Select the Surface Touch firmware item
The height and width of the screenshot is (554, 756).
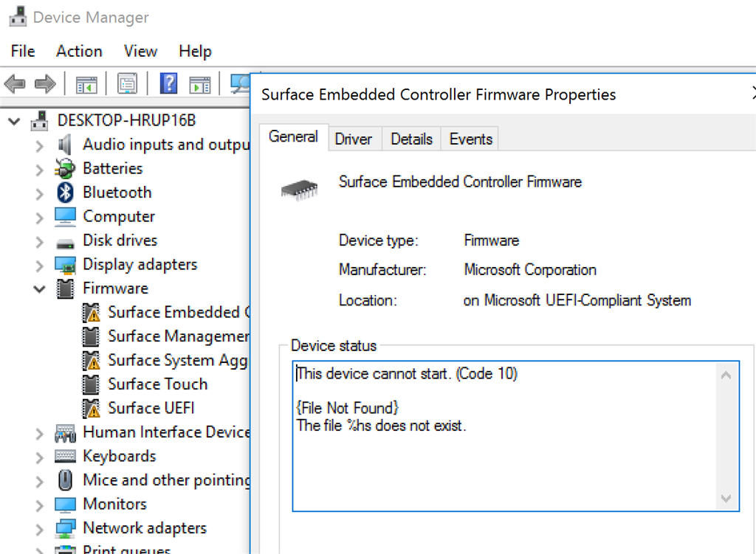(158, 384)
